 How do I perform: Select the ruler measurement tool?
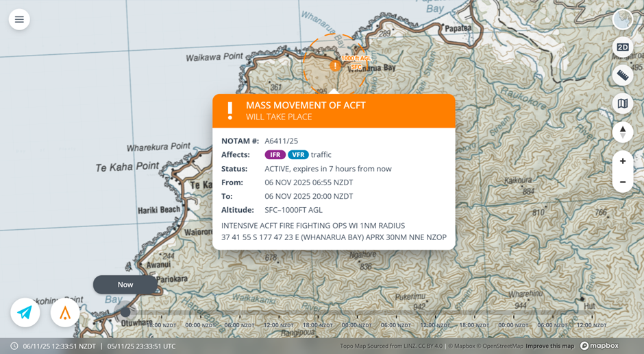click(x=623, y=75)
